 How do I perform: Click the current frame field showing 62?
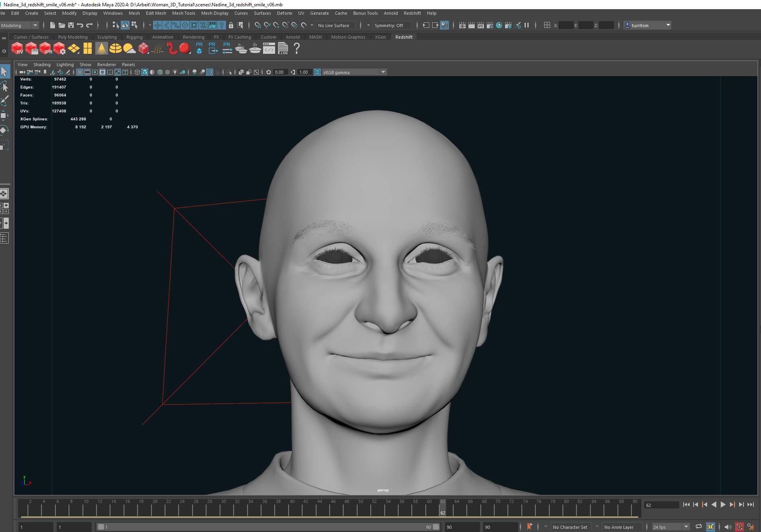pyautogui.click(x=662, y=505)
